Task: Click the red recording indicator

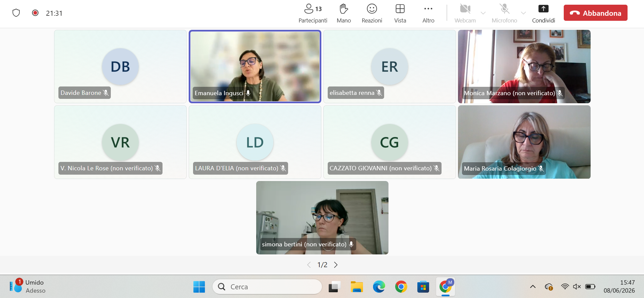Action: coord(35,13)
